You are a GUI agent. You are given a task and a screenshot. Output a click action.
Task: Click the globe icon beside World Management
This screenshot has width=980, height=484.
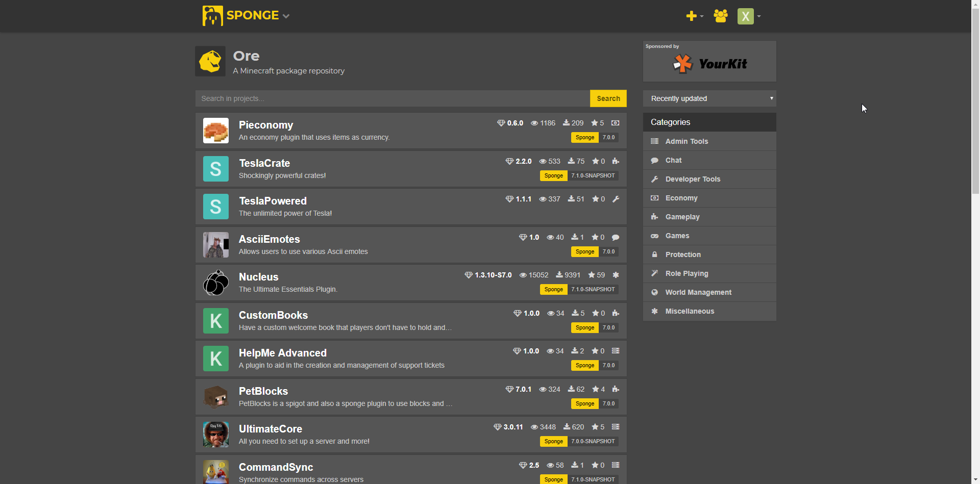click(x=655, y=292)
